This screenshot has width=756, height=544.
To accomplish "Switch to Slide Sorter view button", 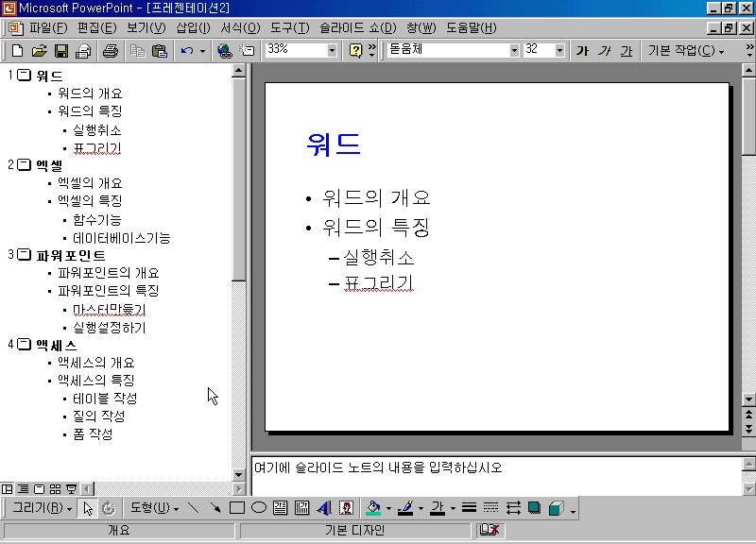I will point(56,489).
